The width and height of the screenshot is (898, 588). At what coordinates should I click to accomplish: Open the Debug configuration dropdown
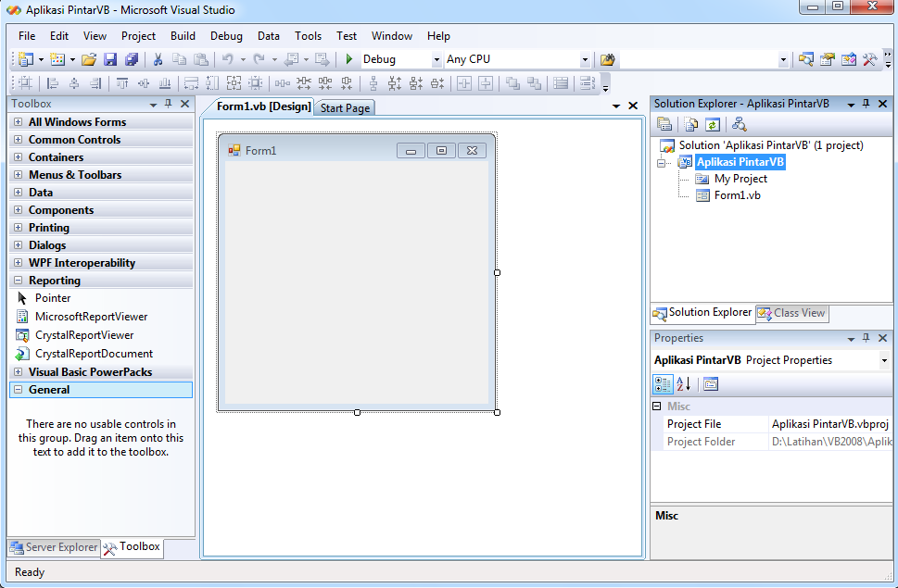tap(436, 59)
